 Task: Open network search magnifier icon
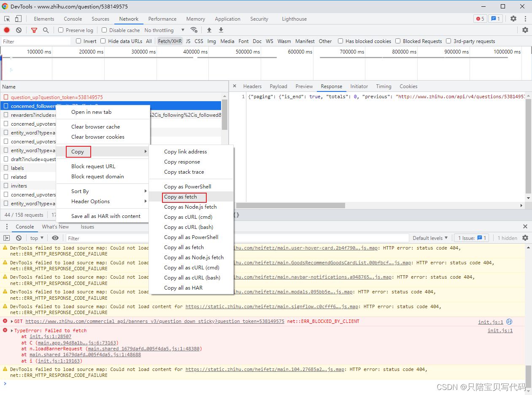46,30
